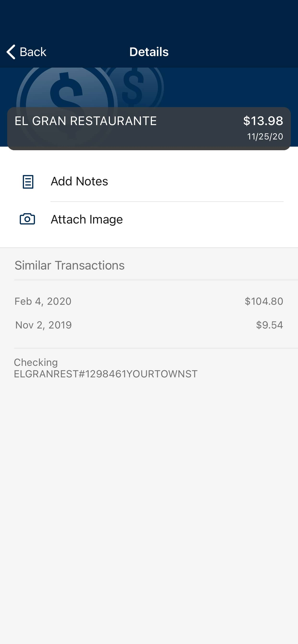Screen dimensions: 298x644
Task: Tap the back chevron arrow icon
Action: [11, 52]
